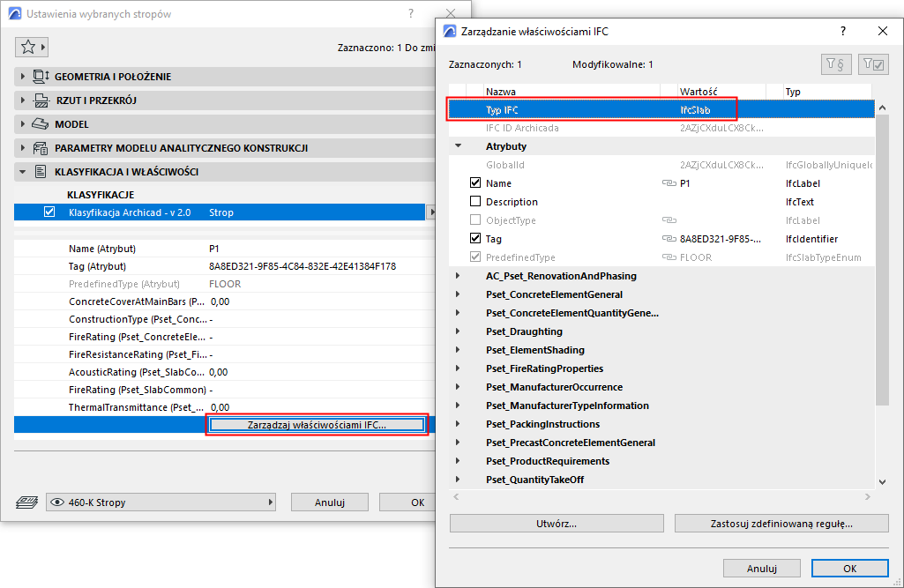Click the Klasyfikacja i właściwości panel icon
The width and height of the screenshot is (904, 588).
(41, 172)
